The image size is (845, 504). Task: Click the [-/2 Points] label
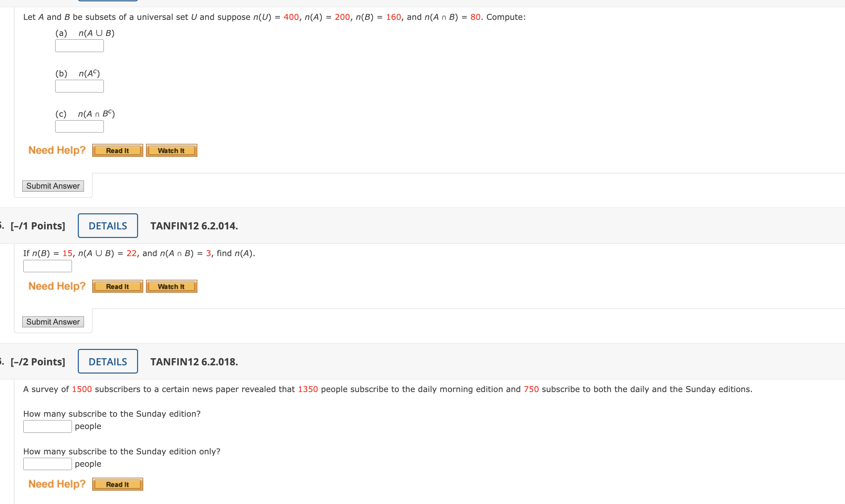[x=38, y=362]
